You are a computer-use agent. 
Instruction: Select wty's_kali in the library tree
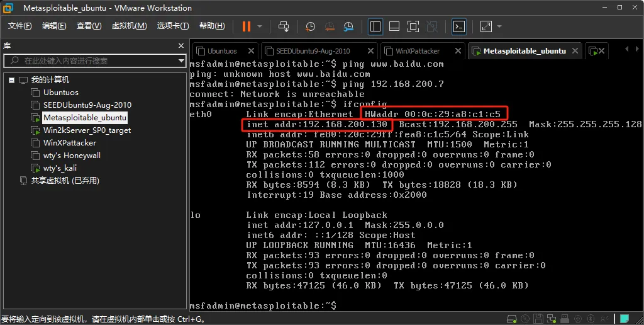pos(60,168)
